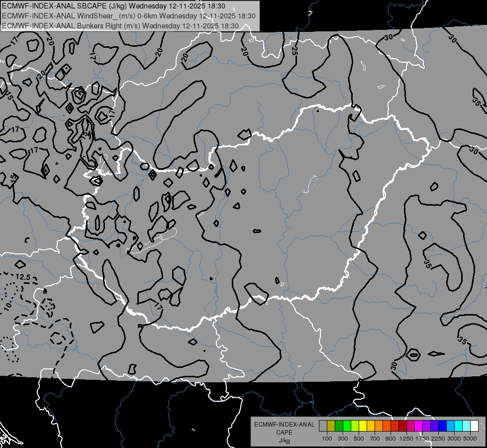The image size is (487, 448).
Task: Select the yellow-green lime legend swatch
Action: 355,426
